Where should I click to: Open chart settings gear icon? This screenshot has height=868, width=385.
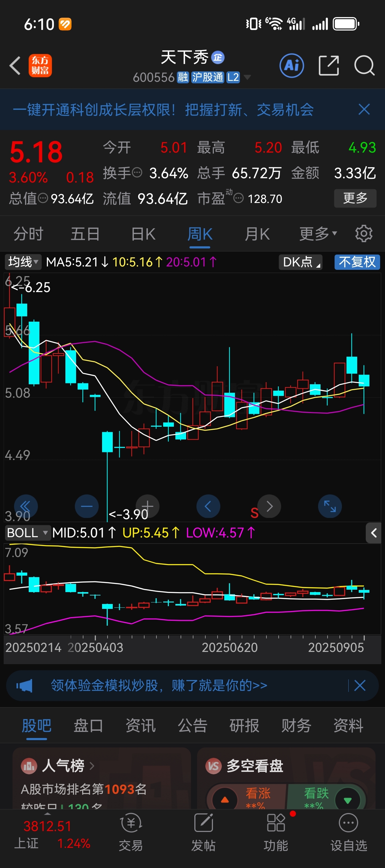[364, 233]
